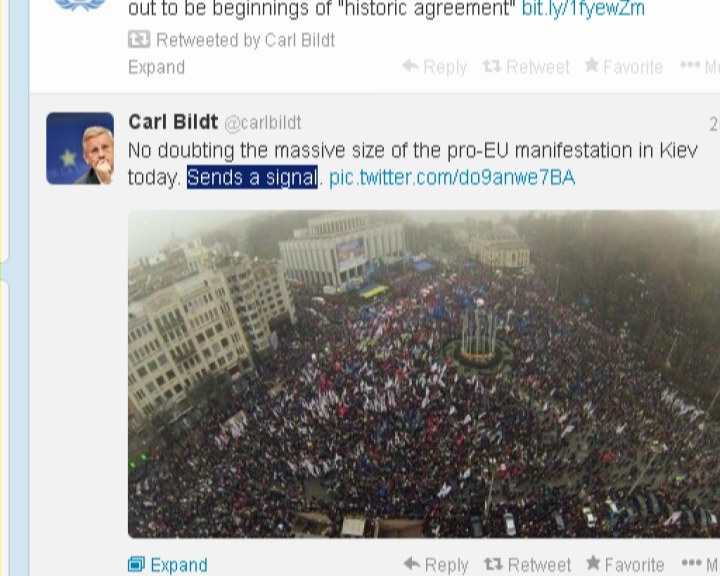View the Kiev crowd aerial photo
The image size is (720, 576).
pyautogui.click(x=424, y=374)
